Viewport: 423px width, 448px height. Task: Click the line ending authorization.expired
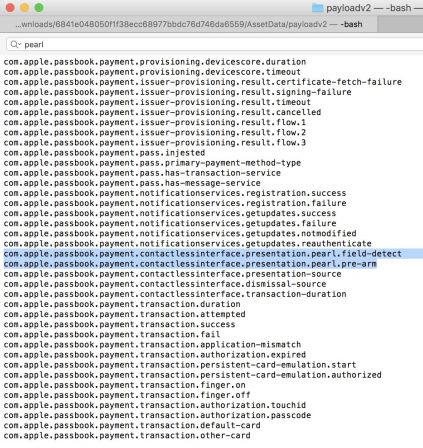(155, 355)
